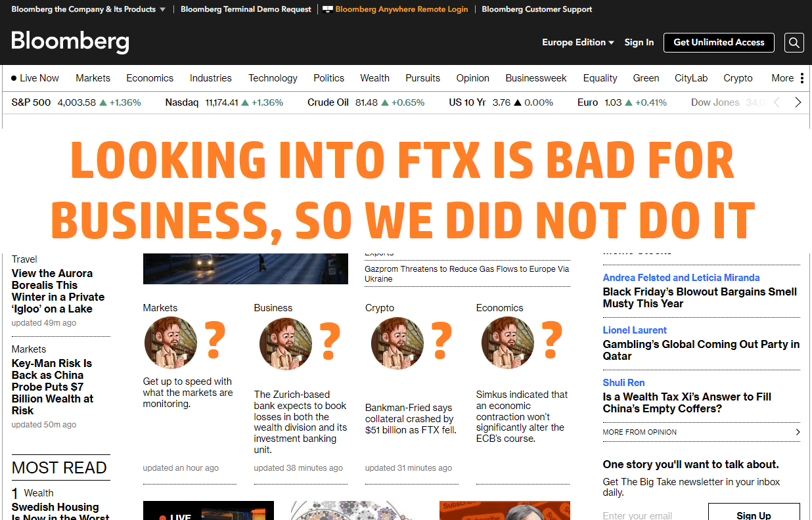Image resolution: width=812 pixels, height=520 pixels.
Task: Click S&P 500 ticker entry
Action: click(76, 102)
